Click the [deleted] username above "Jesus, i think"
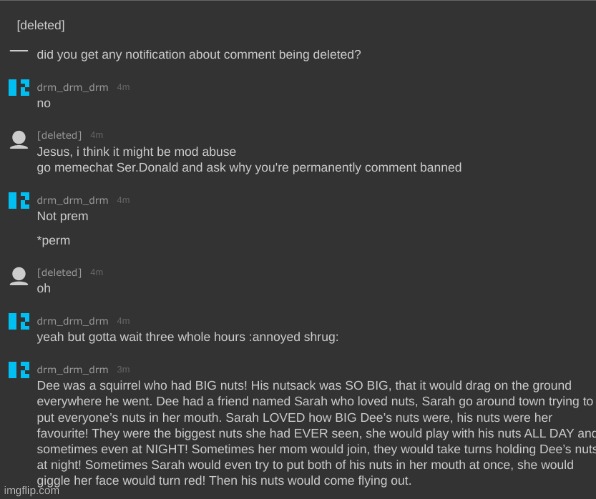The image size is (596, 499). [x=59, y=135]
